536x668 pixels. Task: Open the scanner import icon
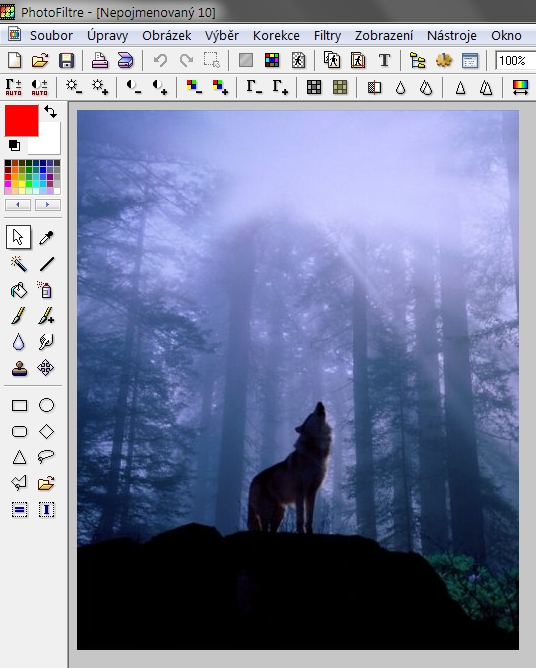pos(126,60)
